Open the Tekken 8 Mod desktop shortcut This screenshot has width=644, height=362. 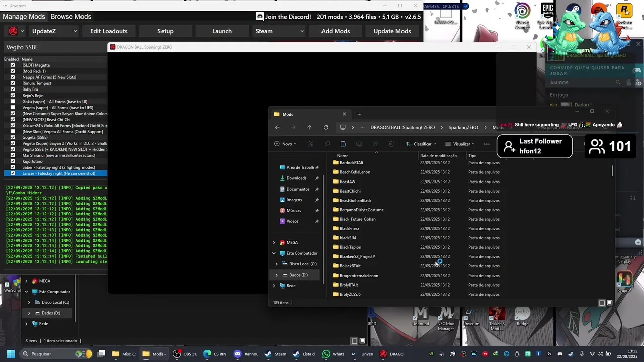click(x=497, y=318)
